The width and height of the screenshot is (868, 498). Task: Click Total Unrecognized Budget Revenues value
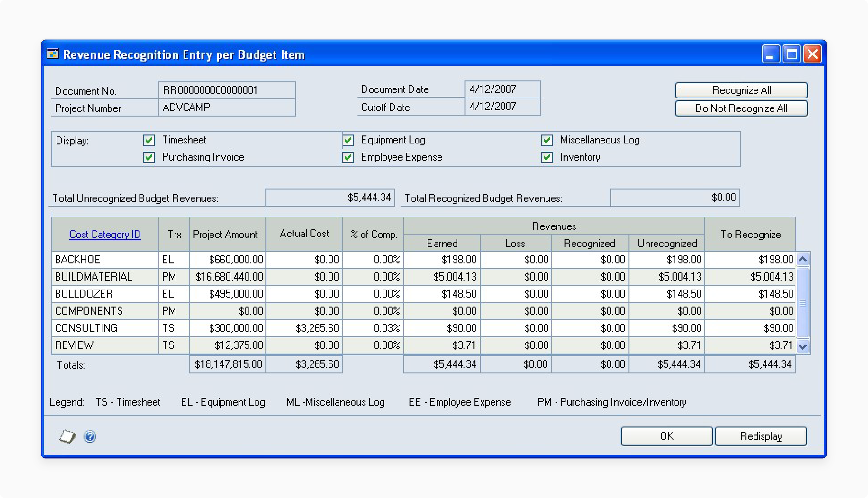[x=330, y=197]
